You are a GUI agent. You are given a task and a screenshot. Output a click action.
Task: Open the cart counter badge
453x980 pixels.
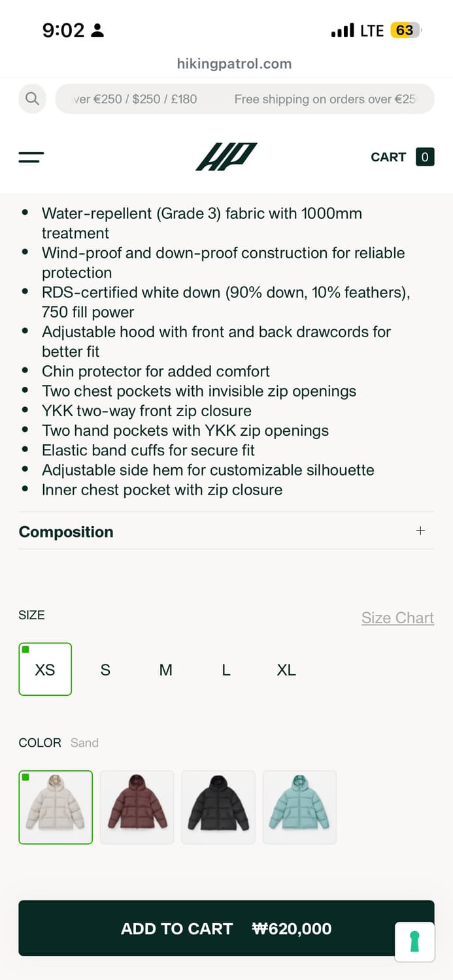click(x=425, y=157)
